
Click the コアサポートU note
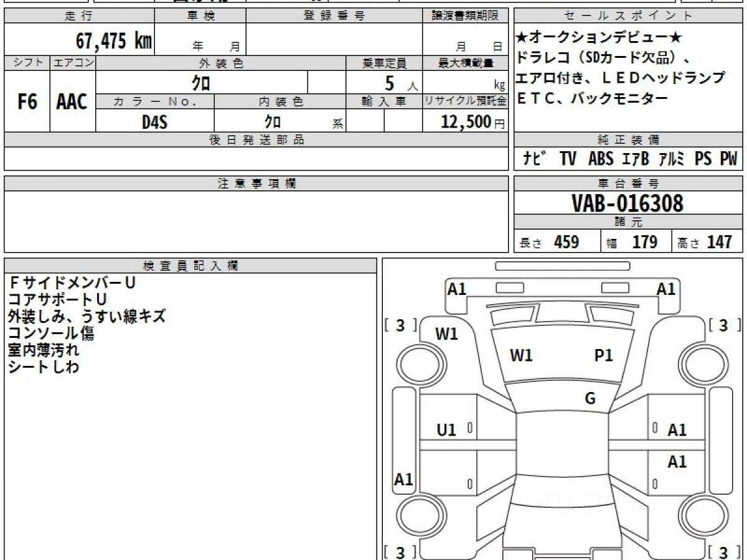(57, 299)
